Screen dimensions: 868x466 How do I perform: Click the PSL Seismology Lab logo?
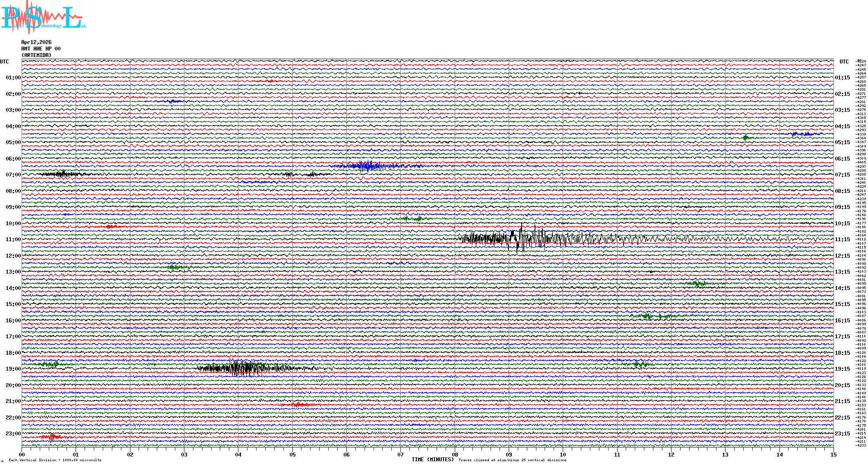click(x=43, y=17)
